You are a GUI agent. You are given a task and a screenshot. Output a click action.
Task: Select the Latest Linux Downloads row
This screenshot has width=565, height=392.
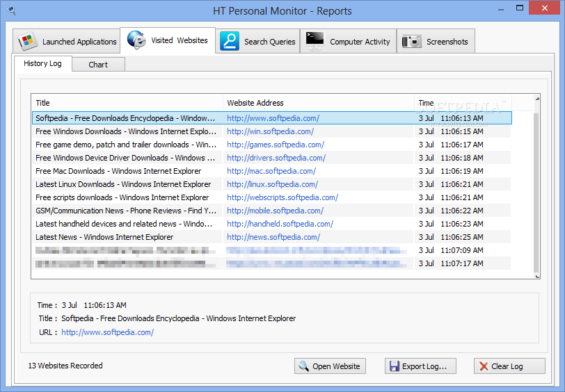click(272, 184)
